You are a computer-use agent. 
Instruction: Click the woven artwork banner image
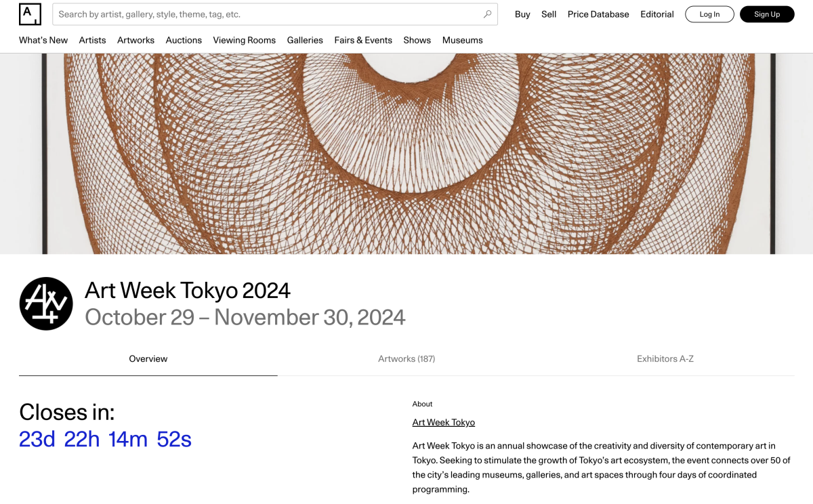coord(406,154)
